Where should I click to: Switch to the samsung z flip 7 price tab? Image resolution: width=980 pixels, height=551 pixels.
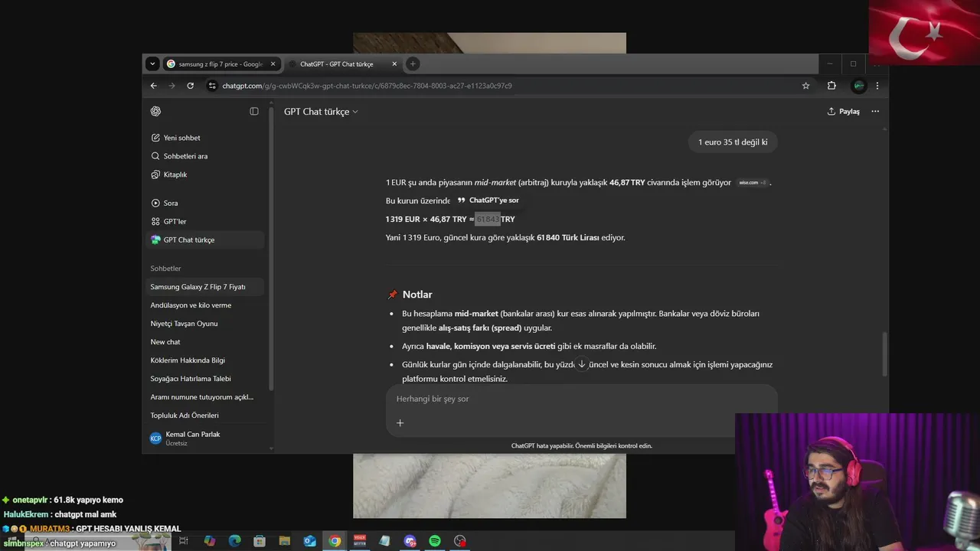pyautogui.click(x=221, y=64)
